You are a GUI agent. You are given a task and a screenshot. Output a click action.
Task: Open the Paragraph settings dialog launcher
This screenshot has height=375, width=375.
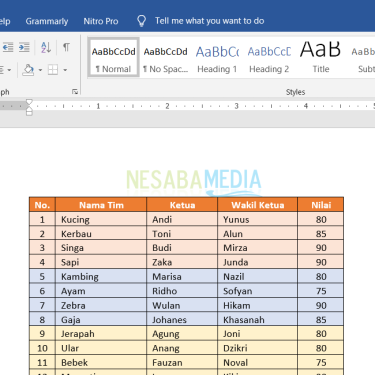tap(75, 92)
